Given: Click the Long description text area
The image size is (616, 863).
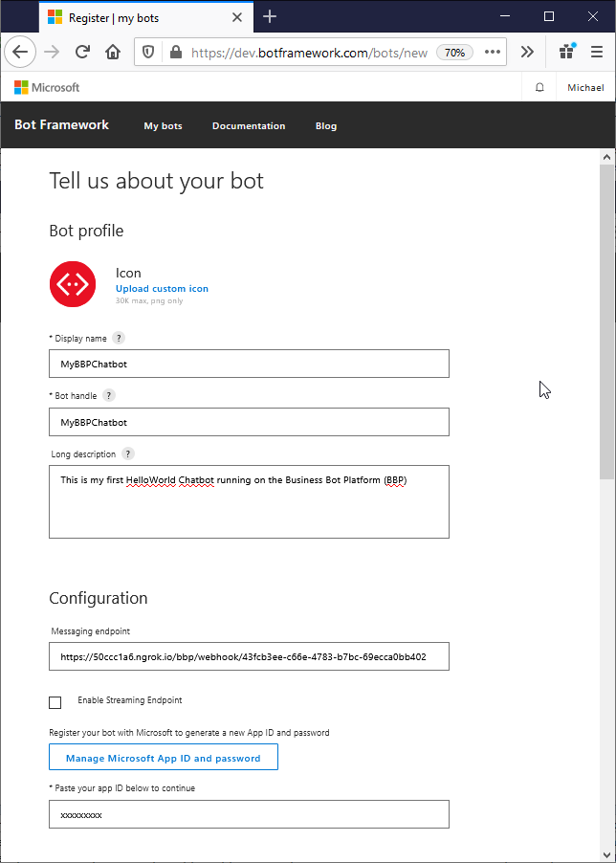Looking at the screenshot, I should 249,501.
